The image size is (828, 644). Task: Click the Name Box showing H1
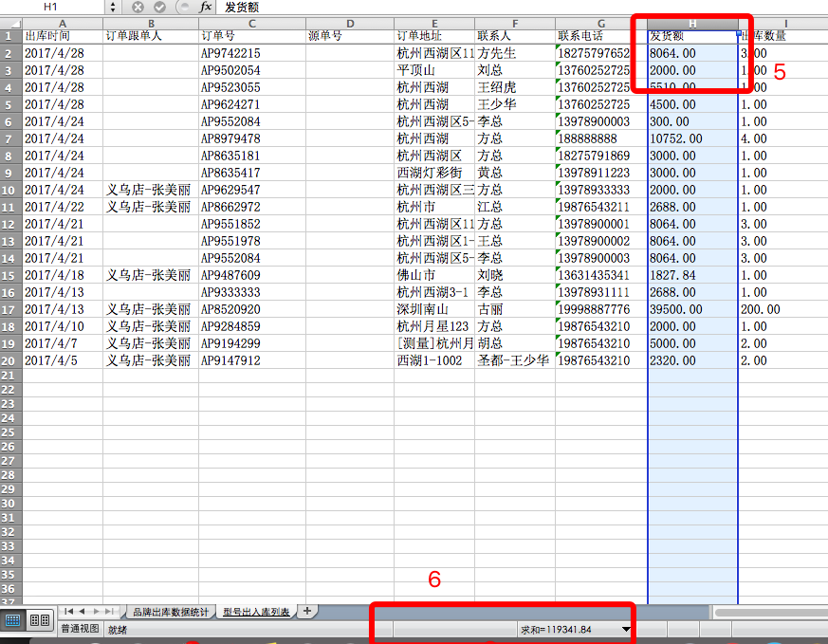(50, 7)
